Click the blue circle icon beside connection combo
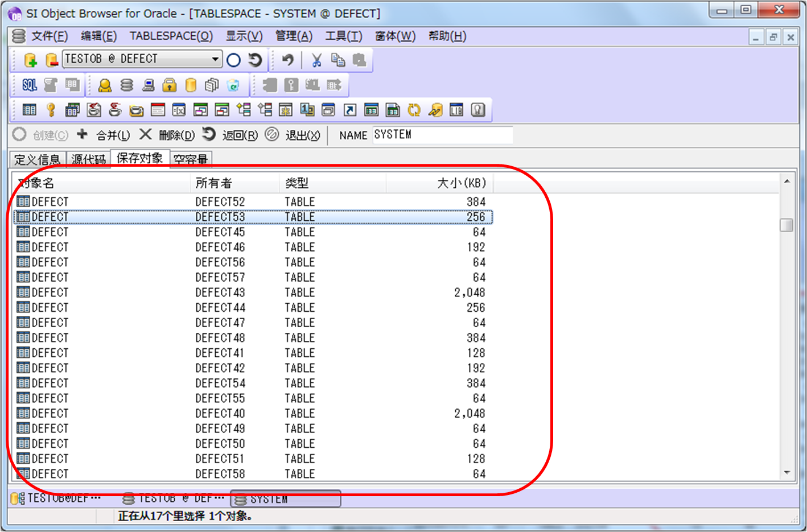The height and width of the screenshot is (532, 807). [x=233, y=60]
